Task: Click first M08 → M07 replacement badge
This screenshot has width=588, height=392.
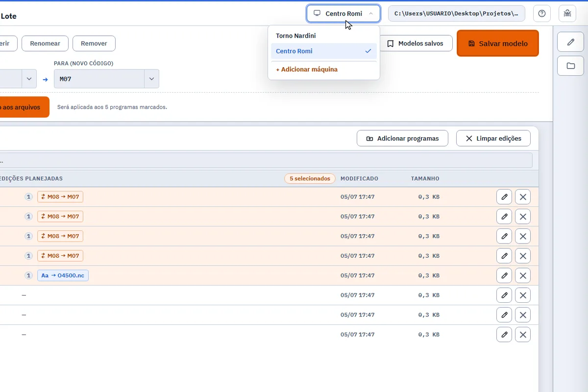Action: click(60, 197)
